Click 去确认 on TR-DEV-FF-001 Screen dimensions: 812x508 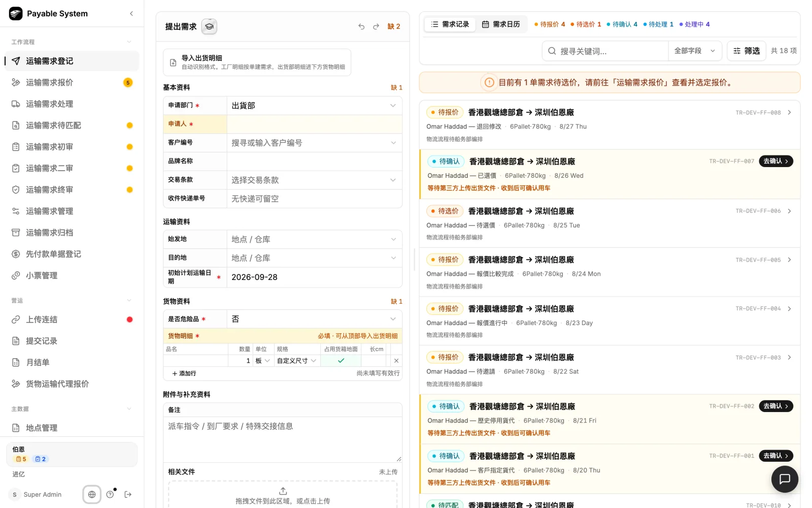(776, 456)
